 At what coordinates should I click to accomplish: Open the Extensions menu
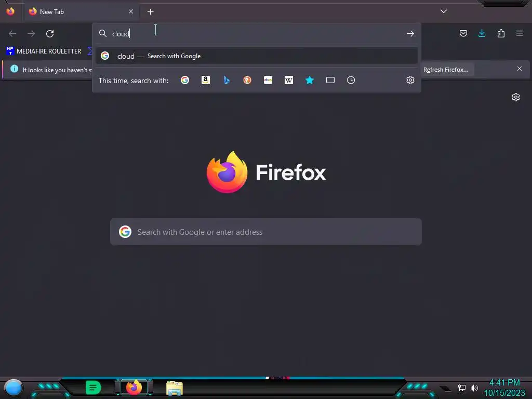(501, 33)
